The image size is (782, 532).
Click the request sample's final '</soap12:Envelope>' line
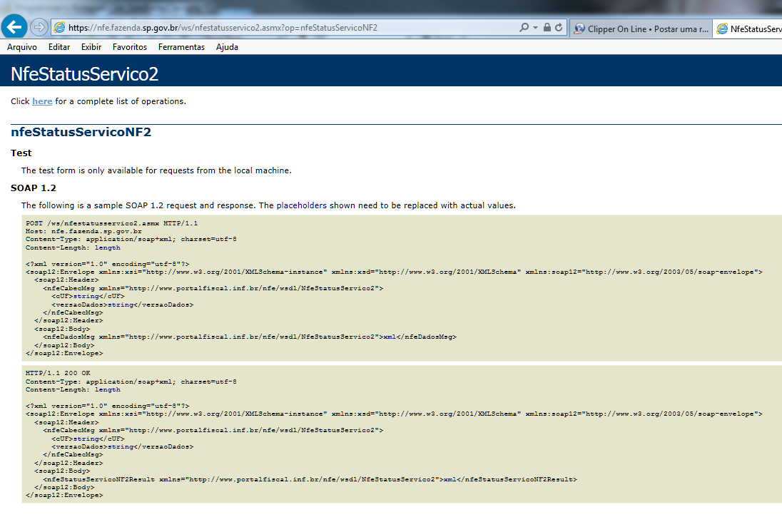pyautogui.click(x=64, y=354)
